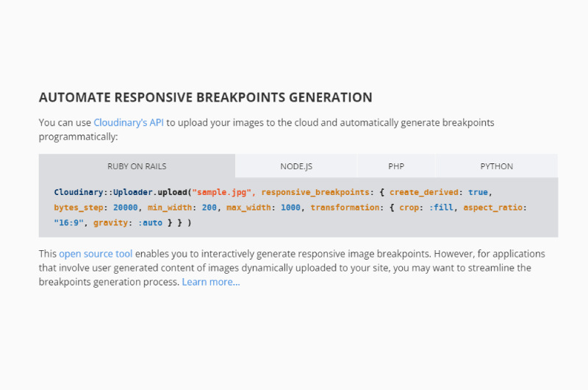
Task: Click the bytes_step key in code
Action: (79, 208)
